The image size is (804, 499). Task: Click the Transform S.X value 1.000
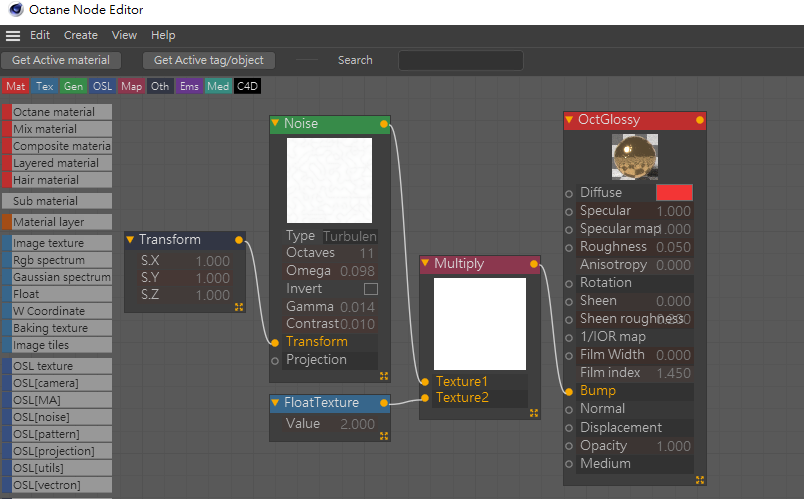click(212, 261)
